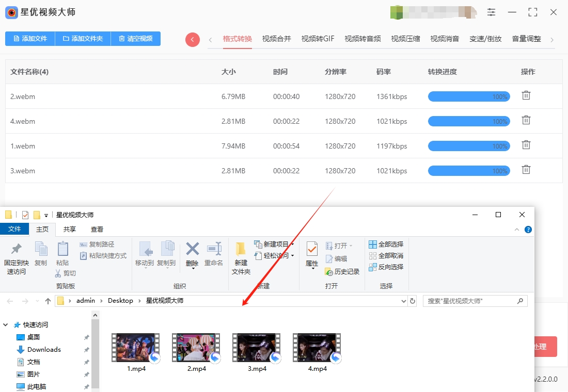Screen dimensions: 568x392
Task: Click the Explorer search input field
Action: coord(475,301)
